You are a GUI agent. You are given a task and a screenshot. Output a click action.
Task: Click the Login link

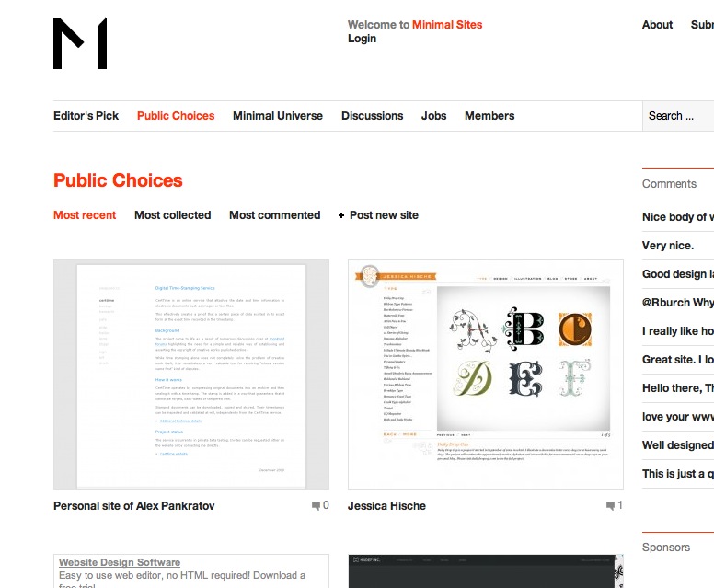(x=362, y=39)
